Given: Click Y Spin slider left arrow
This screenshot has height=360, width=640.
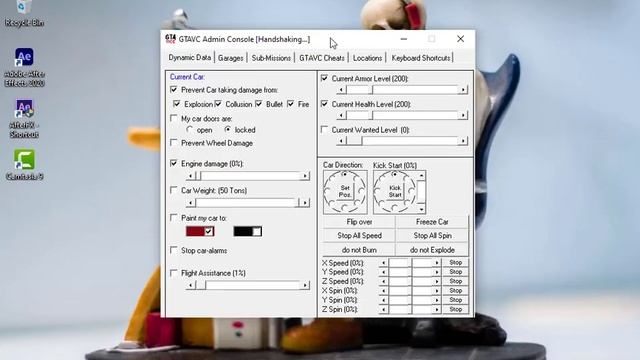Looking at the screenshot, I should (383, 300).
